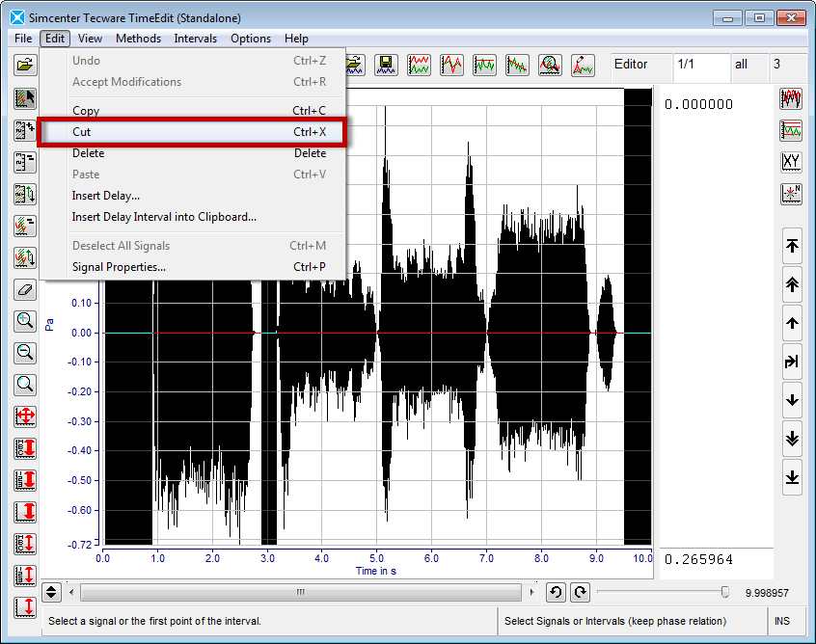Click the ABC icon with thin red arrow
Image resolution: width=816 pixels, height=644 pixels.
[25, 544]
